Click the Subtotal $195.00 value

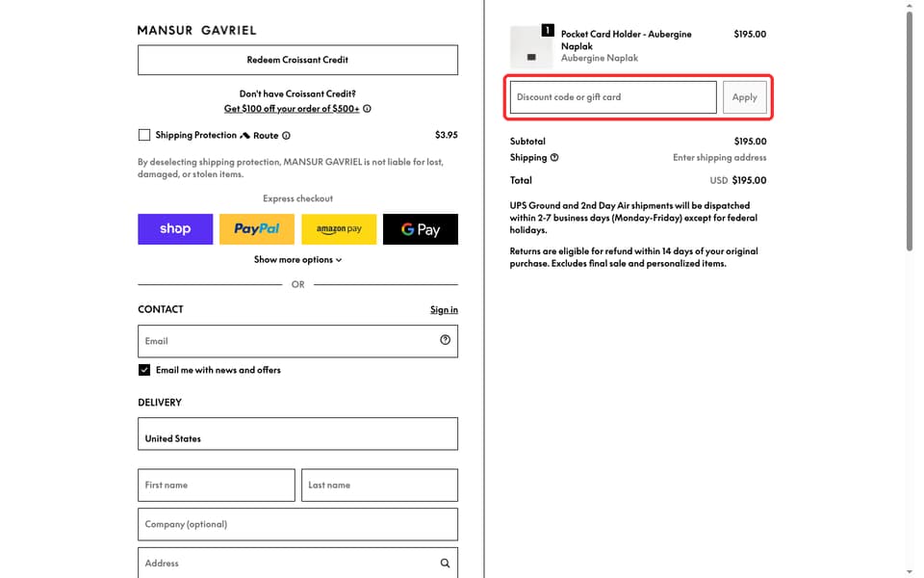[x=750, y=142]
